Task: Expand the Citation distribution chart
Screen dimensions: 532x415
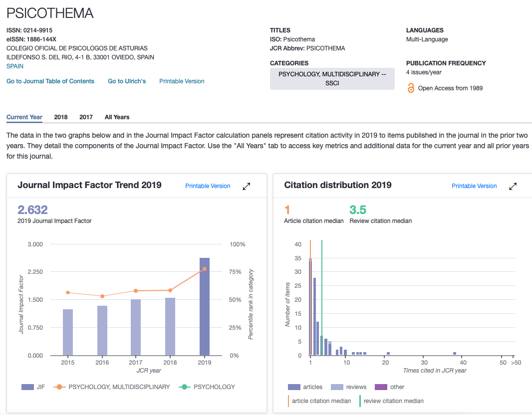Action: pos(513,186)
